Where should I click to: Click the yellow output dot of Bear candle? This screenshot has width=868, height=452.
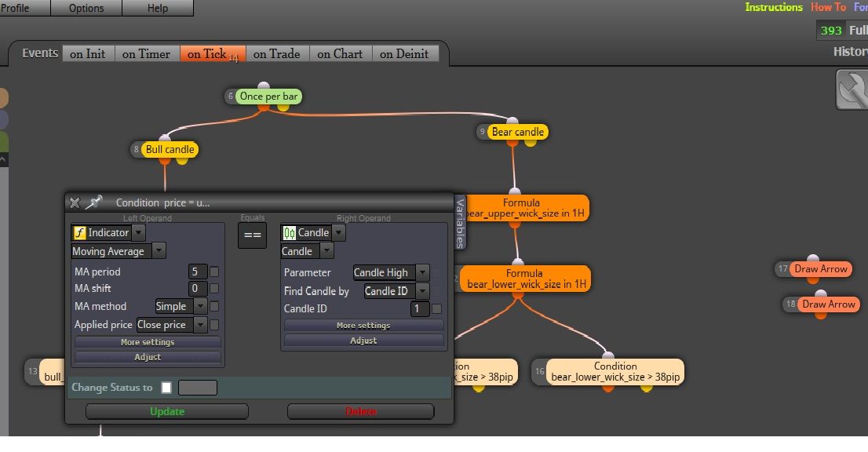pos(531,143)
